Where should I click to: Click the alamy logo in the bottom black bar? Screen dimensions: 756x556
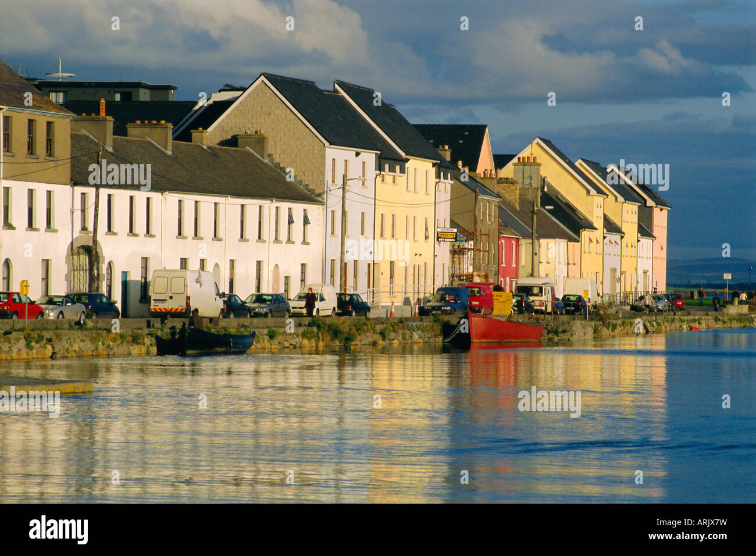(x=59, y=530)
